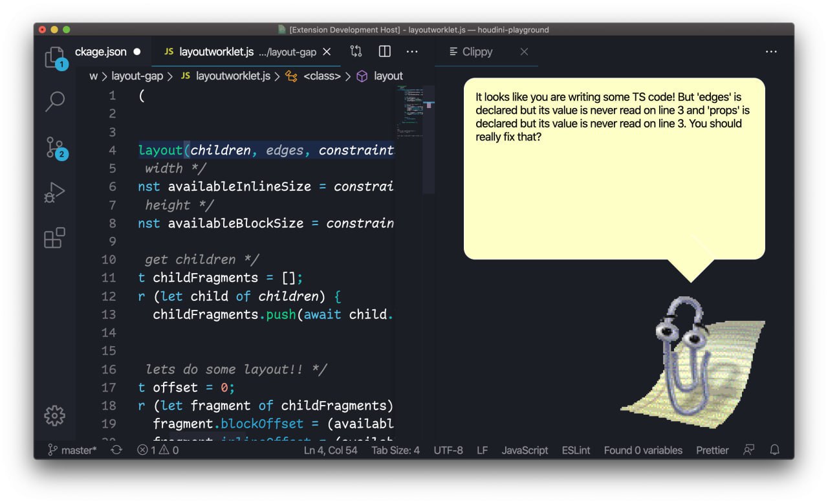Screen dimensions: 828x504
Task: Click the master branch indicator
Action: tap(72, 450)
